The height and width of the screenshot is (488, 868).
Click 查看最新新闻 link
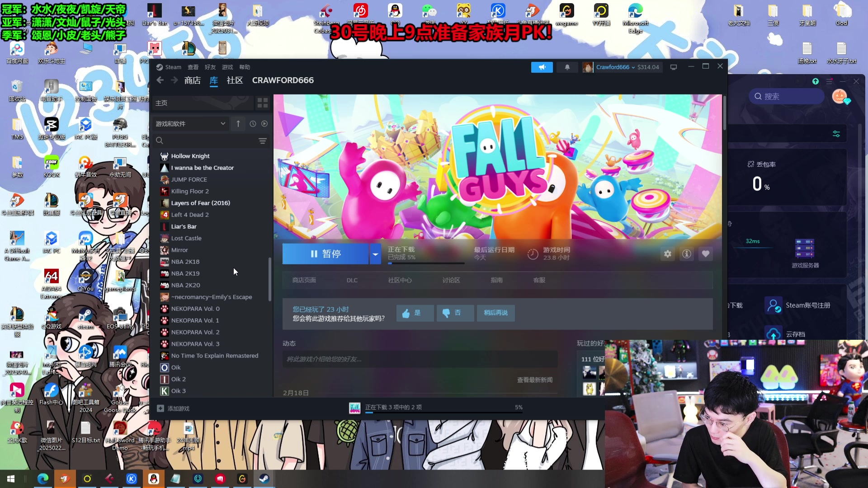pos(535,380)
